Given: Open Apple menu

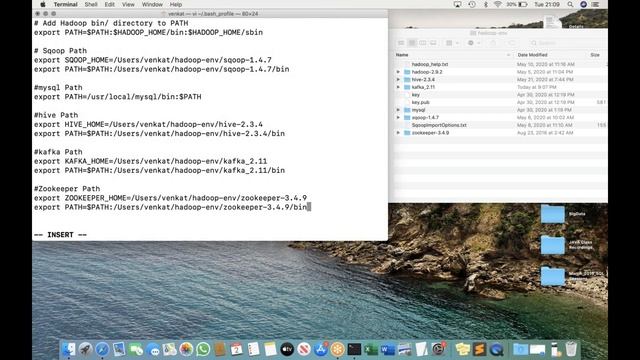Looking at the screenshot, I should click(x=43, y=4).
